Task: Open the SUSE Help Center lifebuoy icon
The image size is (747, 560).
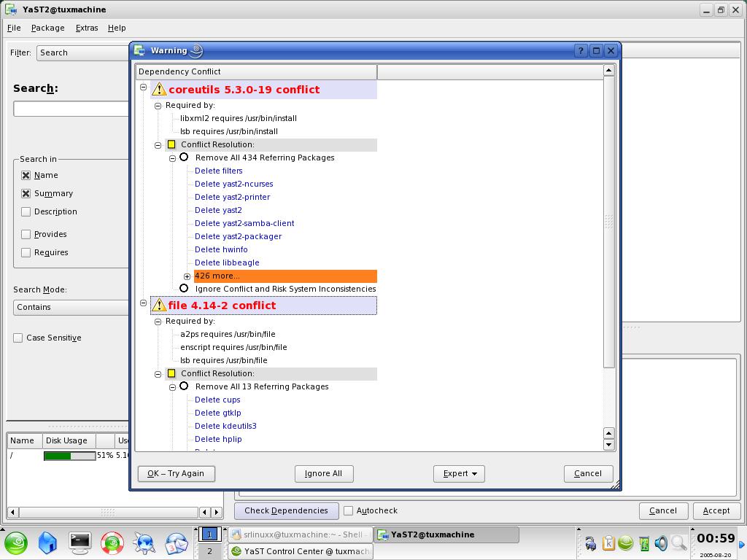Action: [112, 542]
